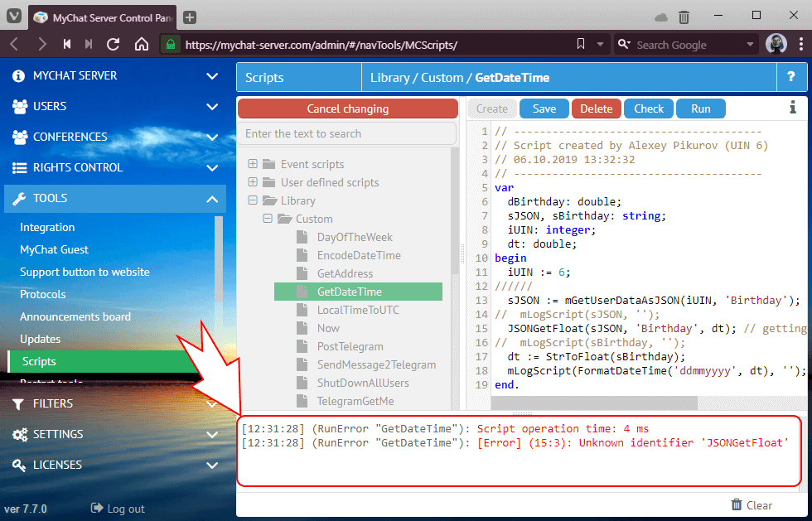Click the browser reload icon
Viewport: 812px width, 521px height.
(114, 45)
